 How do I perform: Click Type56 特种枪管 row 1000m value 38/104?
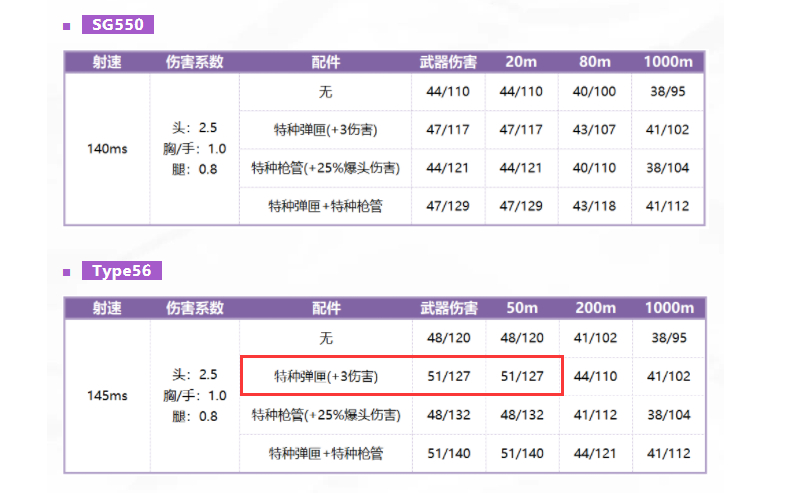point(669,415)
